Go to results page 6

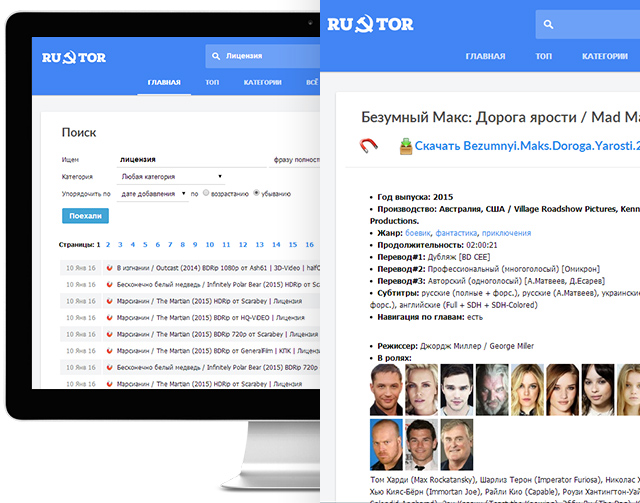[158, 245]
